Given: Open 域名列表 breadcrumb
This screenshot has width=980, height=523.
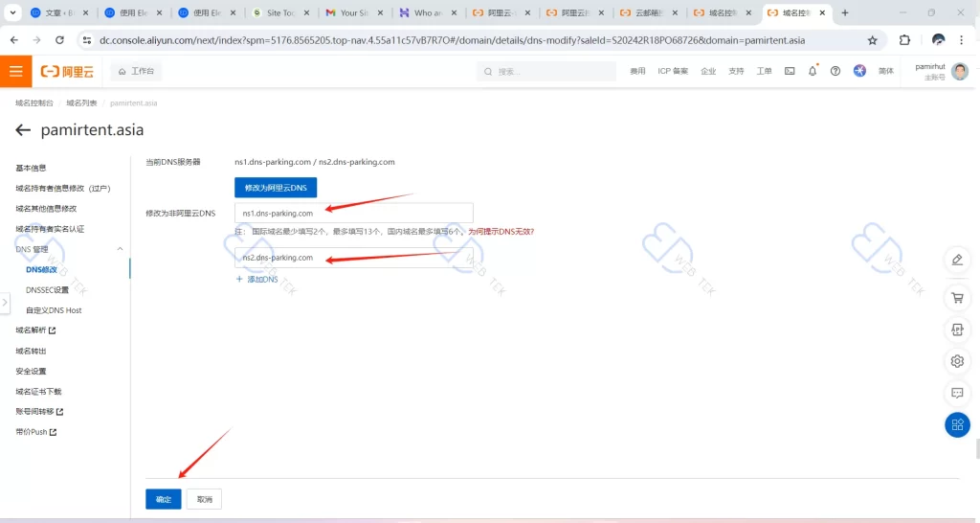Looking at the screenshot, I should tap(82, 103).
